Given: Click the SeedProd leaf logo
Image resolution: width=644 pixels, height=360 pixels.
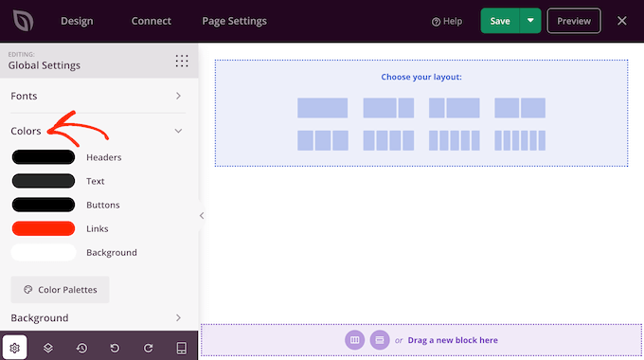Looking at the screenshot, I should (23, 21).
